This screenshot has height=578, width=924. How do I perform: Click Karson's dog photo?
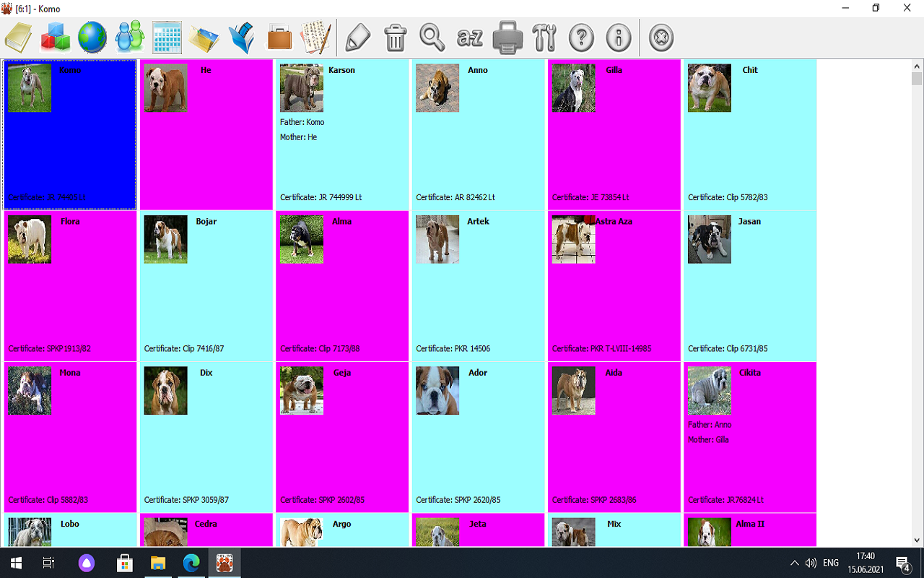pyautogui.click(x=302, y=88)
